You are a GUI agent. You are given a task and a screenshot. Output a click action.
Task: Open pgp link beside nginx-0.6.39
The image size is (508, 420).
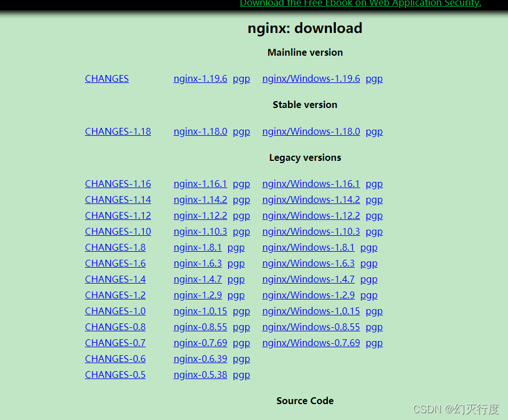[241, 359]
